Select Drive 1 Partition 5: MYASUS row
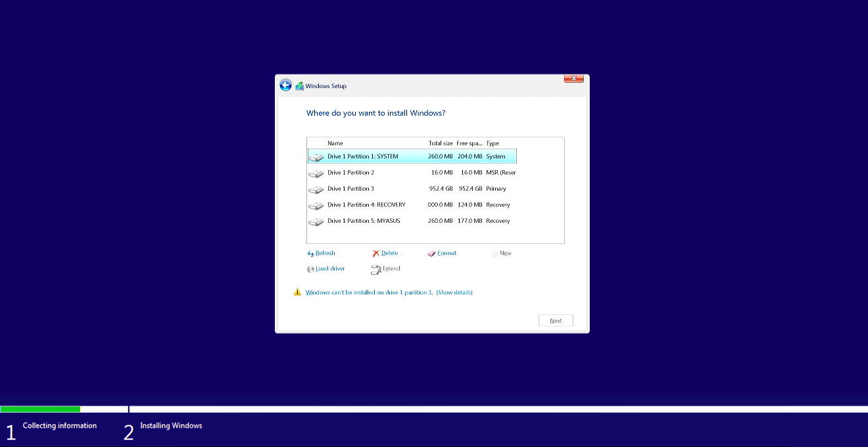This screenshot has width=868, height=447. tap(412, 221)
